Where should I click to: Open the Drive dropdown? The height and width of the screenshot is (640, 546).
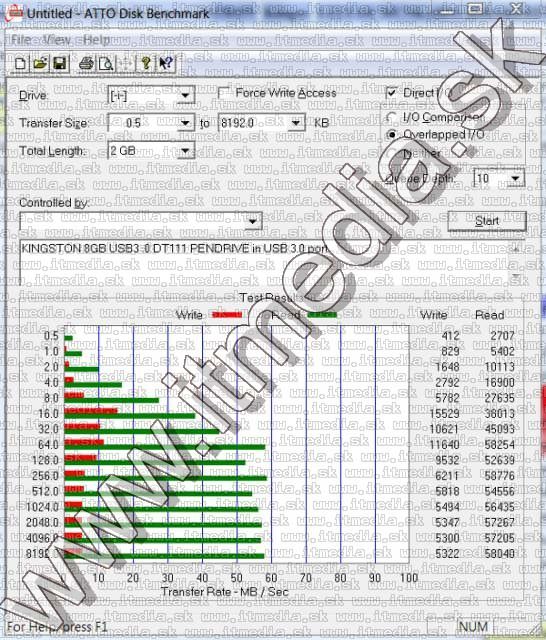click(185, 96)
